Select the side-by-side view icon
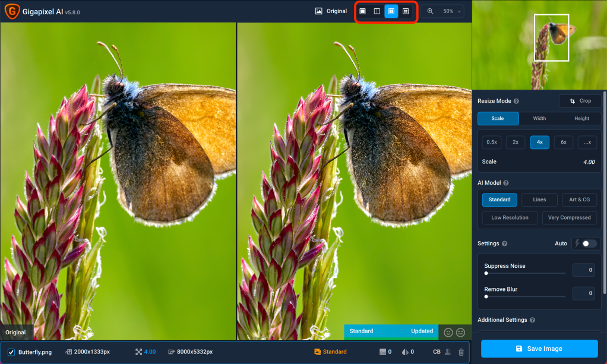Viewport: 607px width, 364px height. coord(391,11)
